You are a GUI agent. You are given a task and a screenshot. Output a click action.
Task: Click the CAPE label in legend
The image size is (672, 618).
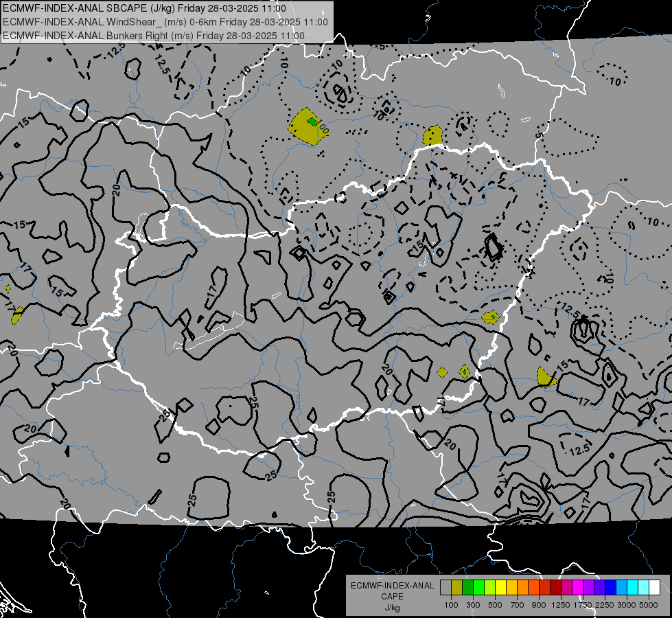tap(392, 597)
